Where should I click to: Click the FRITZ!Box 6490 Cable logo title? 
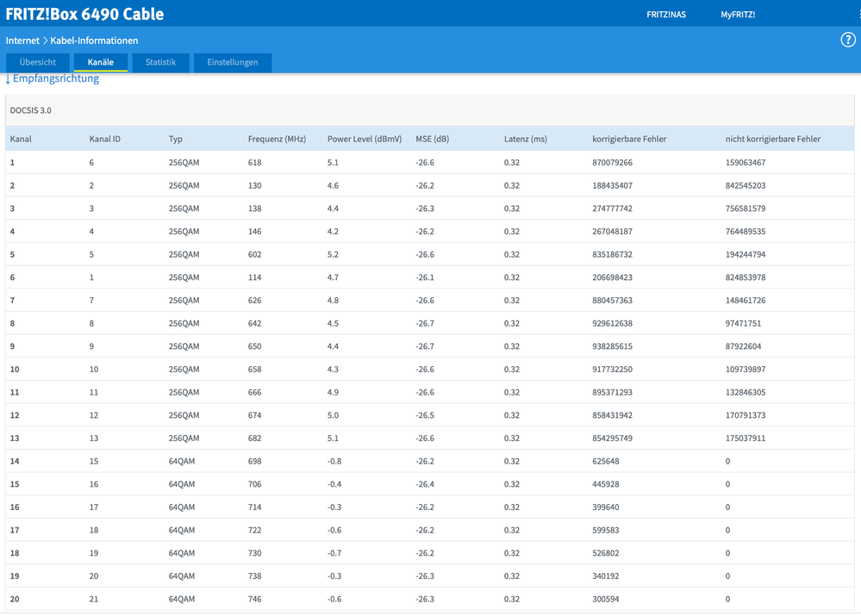tap(84, 14)
